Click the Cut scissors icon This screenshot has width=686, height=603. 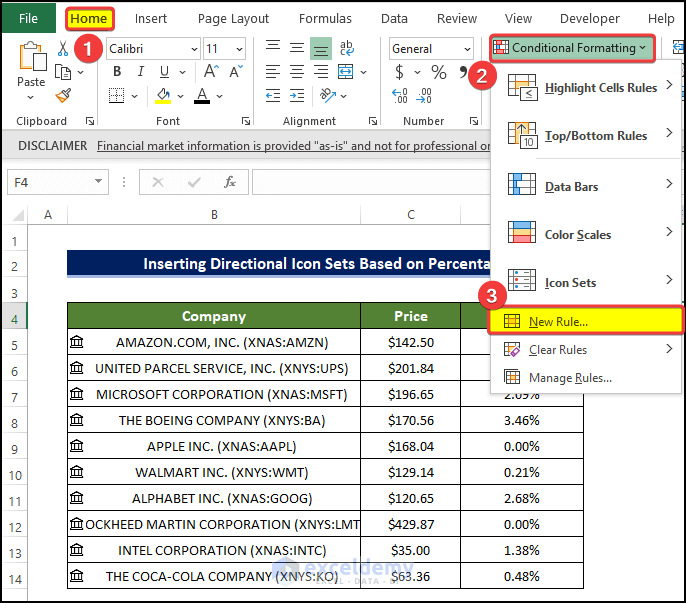coord(63,48)
